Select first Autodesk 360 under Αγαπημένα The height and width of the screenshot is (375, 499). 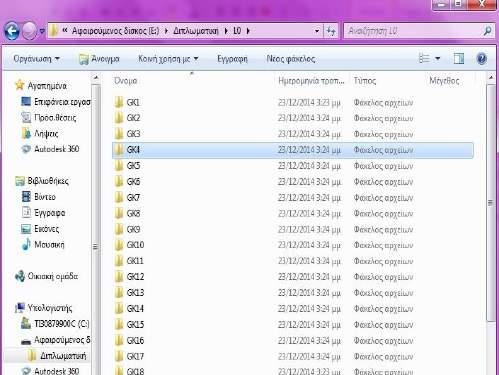click(x=50, y=149)
